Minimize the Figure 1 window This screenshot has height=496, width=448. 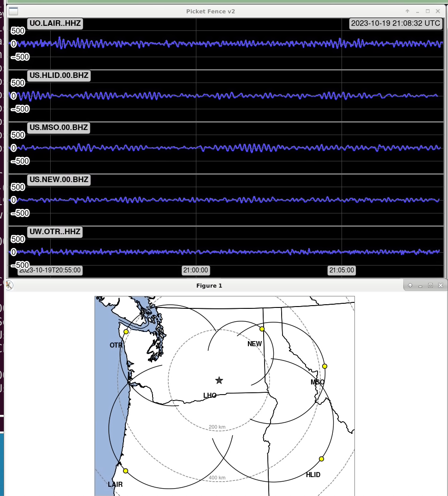420,285
